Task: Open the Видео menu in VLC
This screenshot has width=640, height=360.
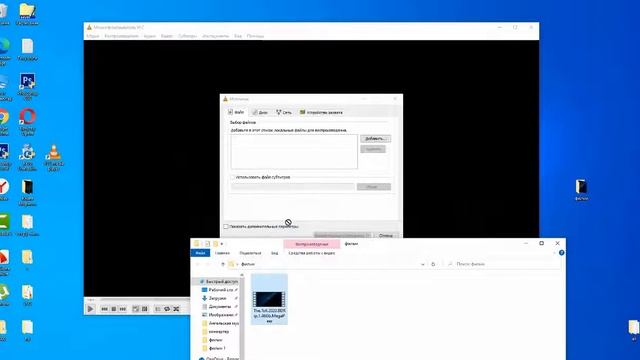Action: 167,36
